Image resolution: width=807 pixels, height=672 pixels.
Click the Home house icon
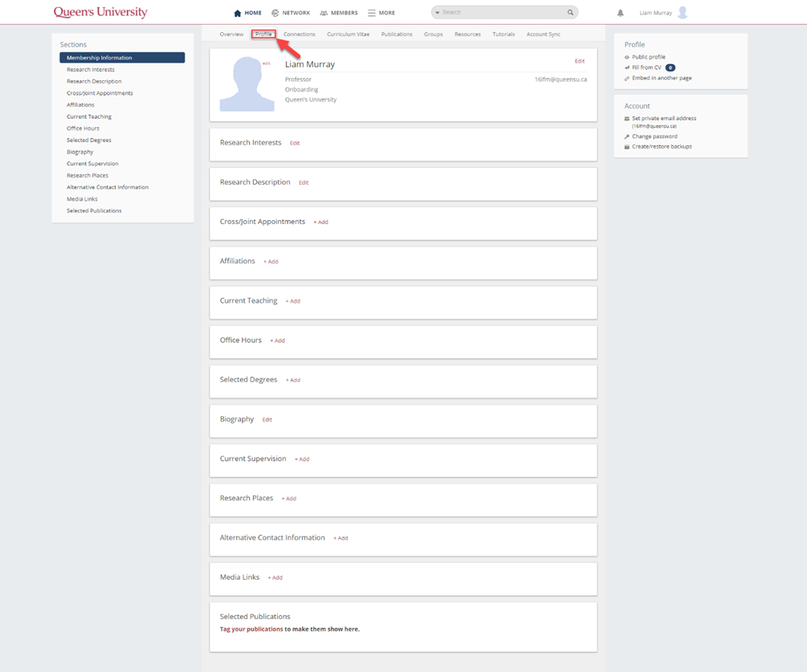click(x=238, y=13)
